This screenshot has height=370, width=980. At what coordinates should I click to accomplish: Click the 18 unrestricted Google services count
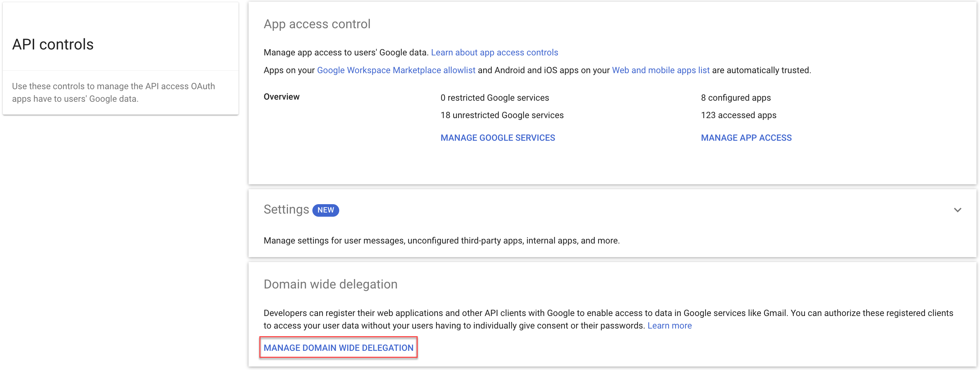[502, 115]
